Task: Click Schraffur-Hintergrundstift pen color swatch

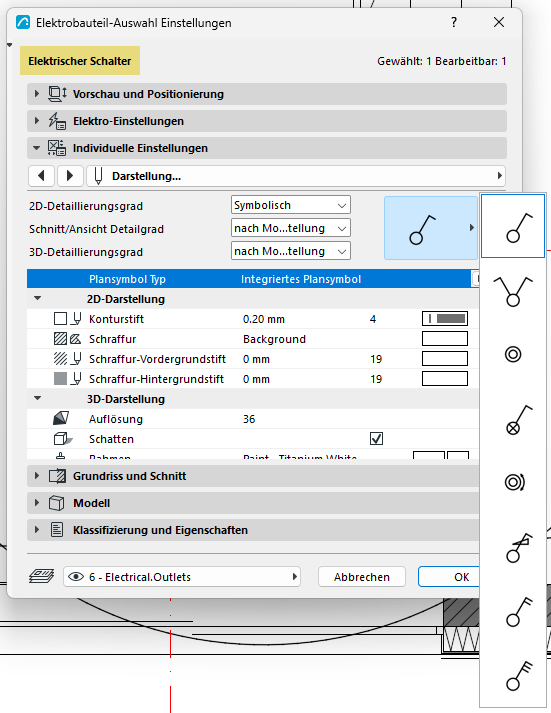Action: coord(445,379)
